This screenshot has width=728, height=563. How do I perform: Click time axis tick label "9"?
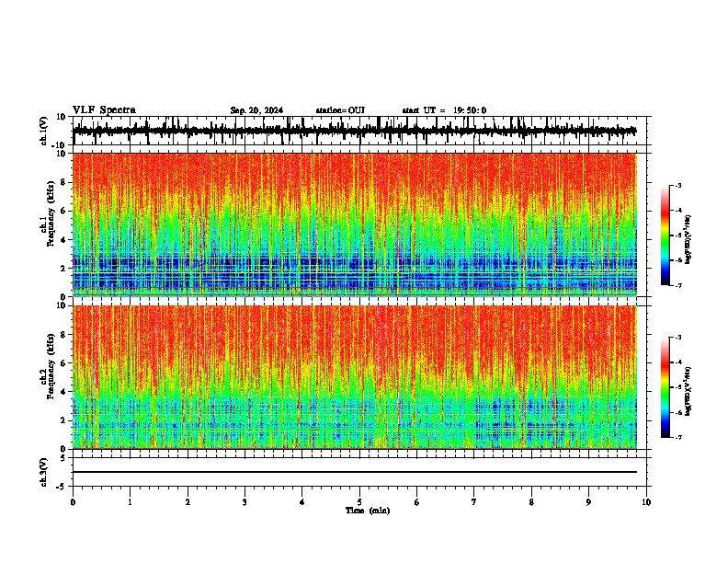tap(588, 502)
